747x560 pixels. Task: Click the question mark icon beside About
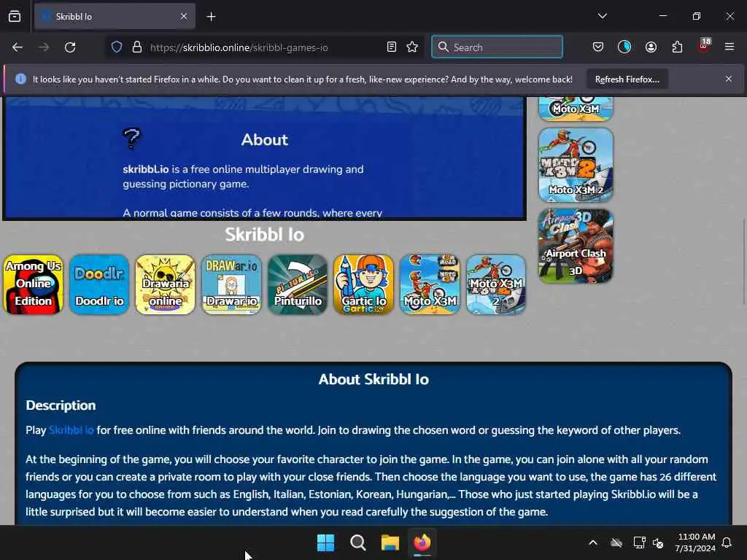131,139
